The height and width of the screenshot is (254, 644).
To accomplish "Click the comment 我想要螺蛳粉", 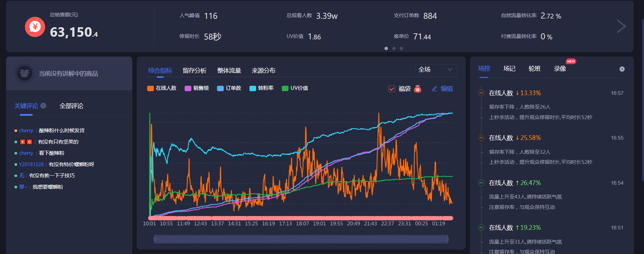I will (48, 187).
